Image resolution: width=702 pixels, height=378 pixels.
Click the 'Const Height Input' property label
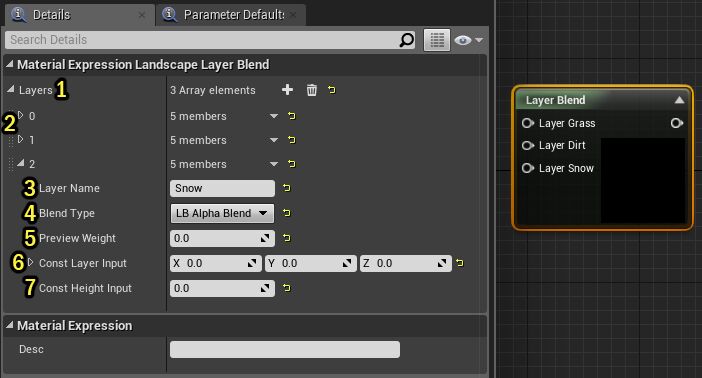pos(85,288)
